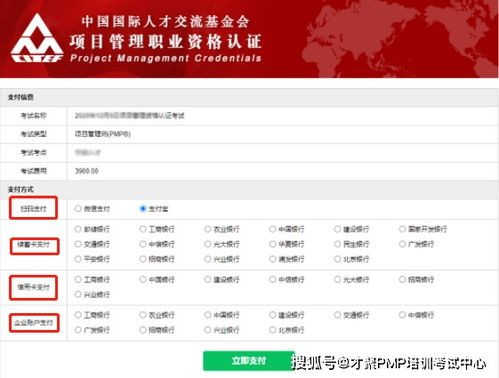Image resolution: width=499 pixels, height=378 pixels.
Task: Pick 兴业银行 under 信用卡支付
Action: click(78, 294)
